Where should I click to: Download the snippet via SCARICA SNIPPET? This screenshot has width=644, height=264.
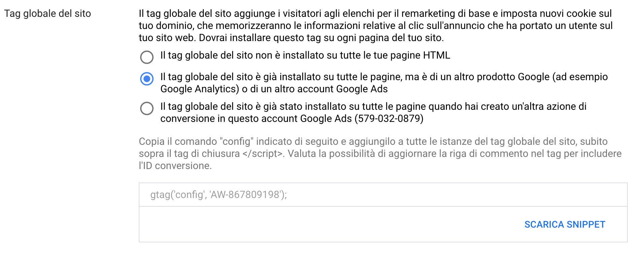coord(565,225)
